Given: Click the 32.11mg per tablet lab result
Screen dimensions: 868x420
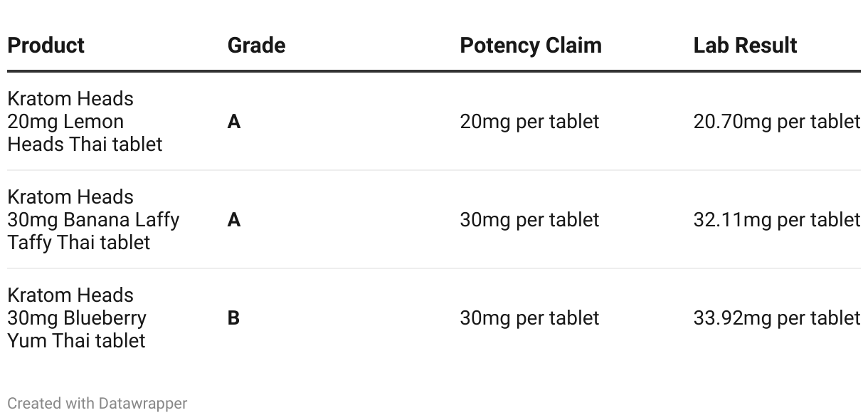Looking at the screenshot, I should [777, 220].
